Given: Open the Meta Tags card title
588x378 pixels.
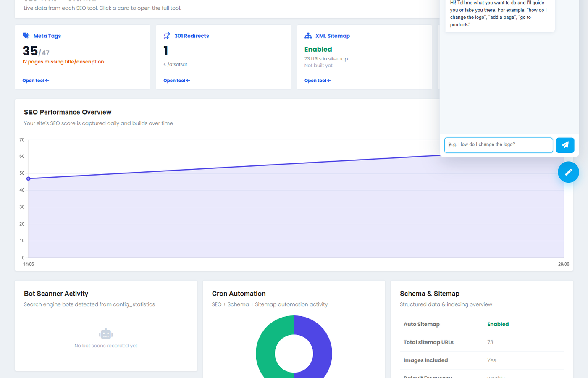Looking at the screenshot, I should (x=47, y=36).
